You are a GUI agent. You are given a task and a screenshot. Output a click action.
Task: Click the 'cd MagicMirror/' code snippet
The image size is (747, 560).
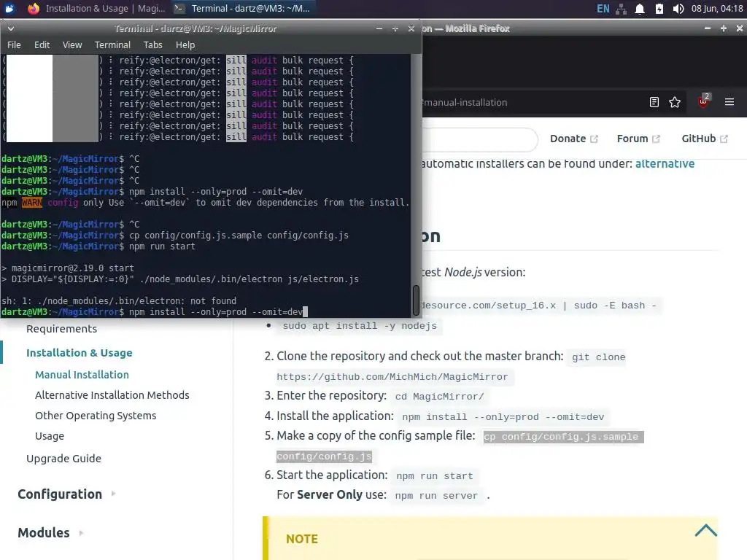tap(439, 397)
